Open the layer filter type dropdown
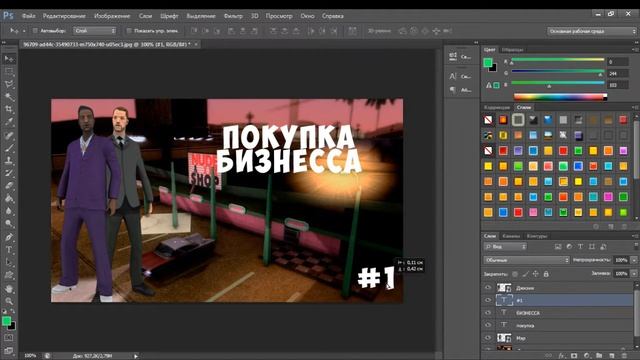This screenshot has width=640, height=360. click(506, 247)
